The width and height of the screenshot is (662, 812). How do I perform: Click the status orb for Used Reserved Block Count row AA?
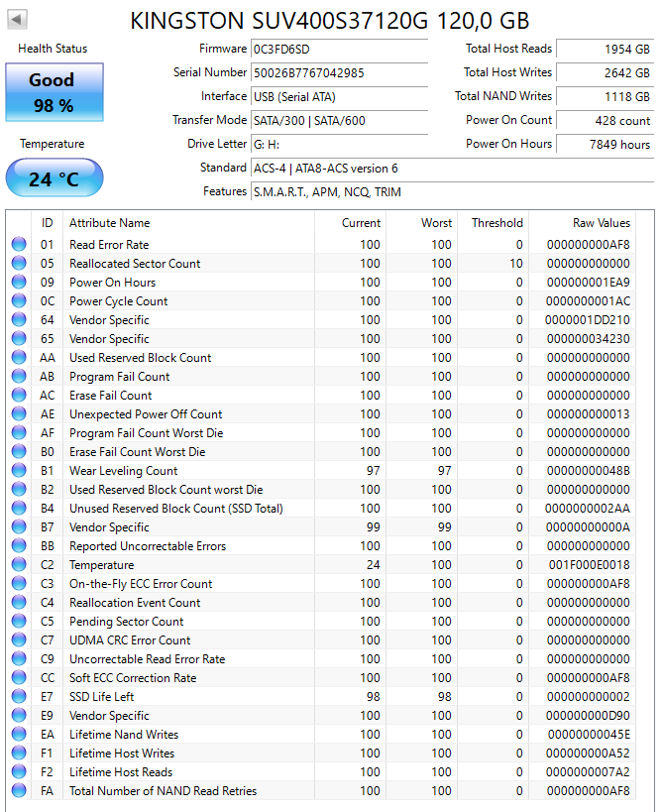pos(19,357)
